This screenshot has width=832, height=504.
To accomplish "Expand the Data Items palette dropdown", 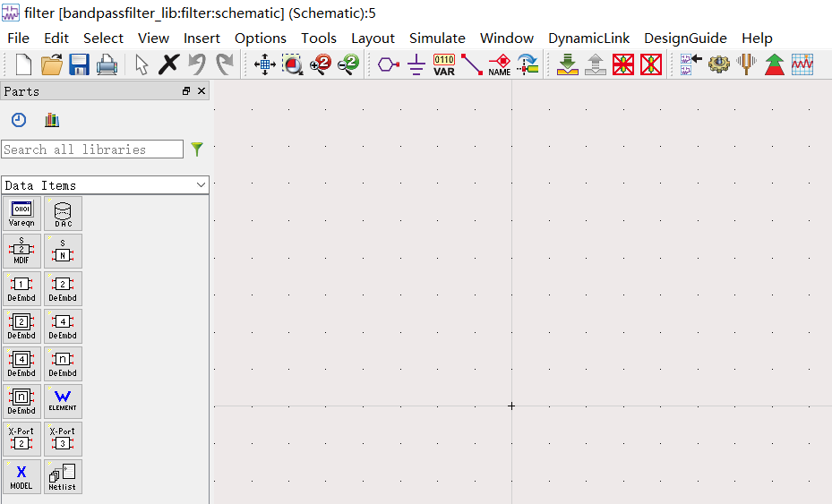I will [x=105, y=185].
